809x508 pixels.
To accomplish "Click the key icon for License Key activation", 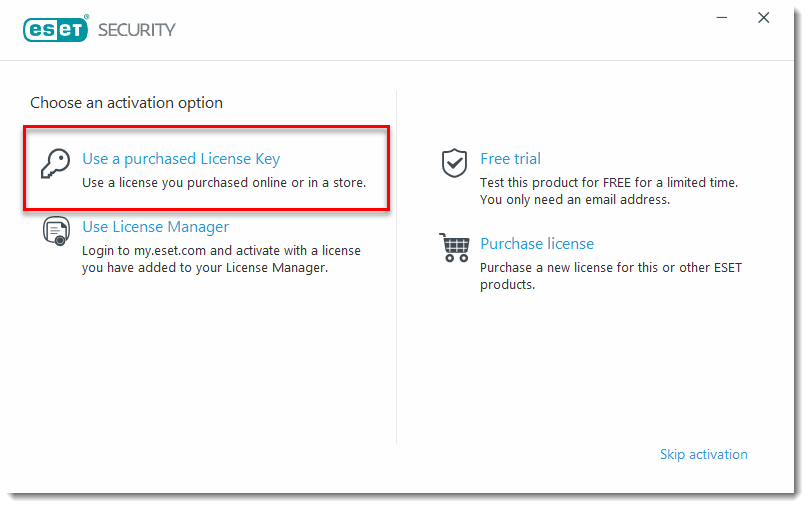I will coord(54,164).
